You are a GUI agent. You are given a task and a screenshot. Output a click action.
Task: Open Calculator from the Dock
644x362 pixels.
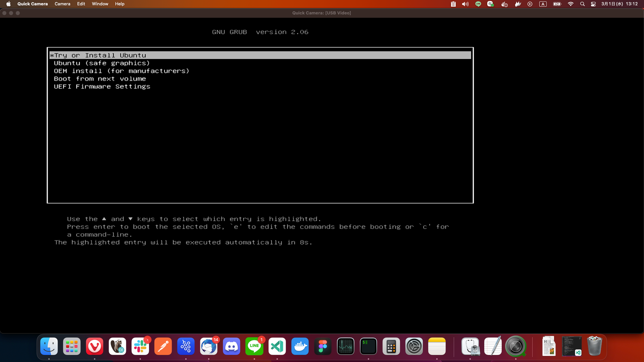(391, 346)
